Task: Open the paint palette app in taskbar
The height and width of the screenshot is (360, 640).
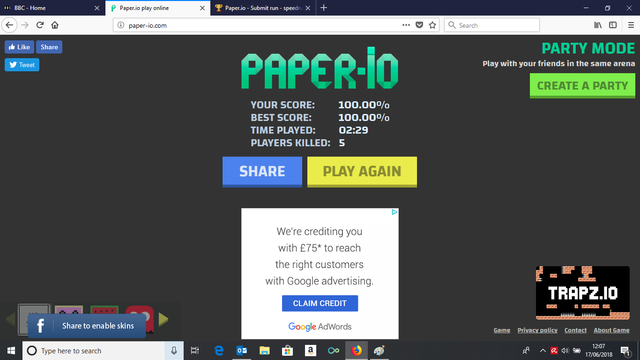Action: [379, 351]
